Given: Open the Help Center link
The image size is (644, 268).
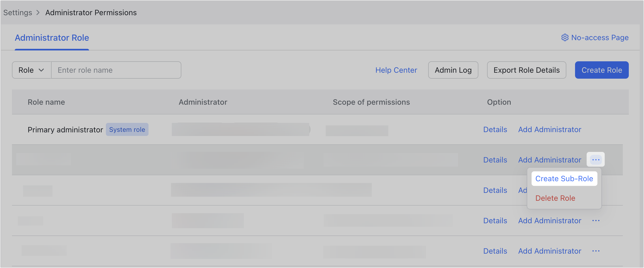Looking at the screenshot, I should click(396, 70).
